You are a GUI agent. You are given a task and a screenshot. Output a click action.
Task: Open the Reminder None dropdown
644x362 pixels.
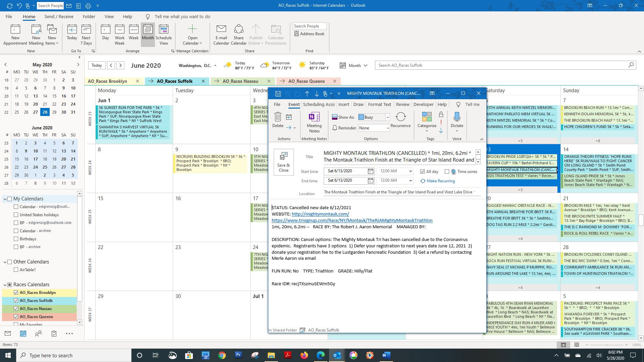pyautogui.click(x=388, y=128)
